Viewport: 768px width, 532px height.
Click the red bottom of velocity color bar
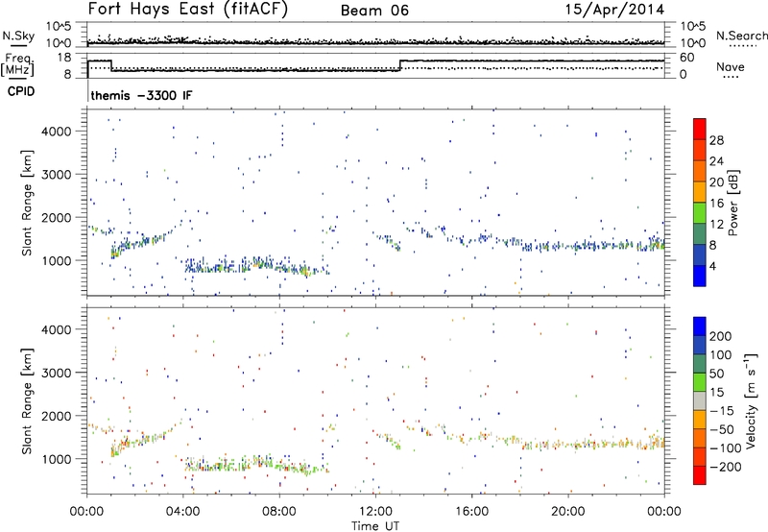point(700,475)
